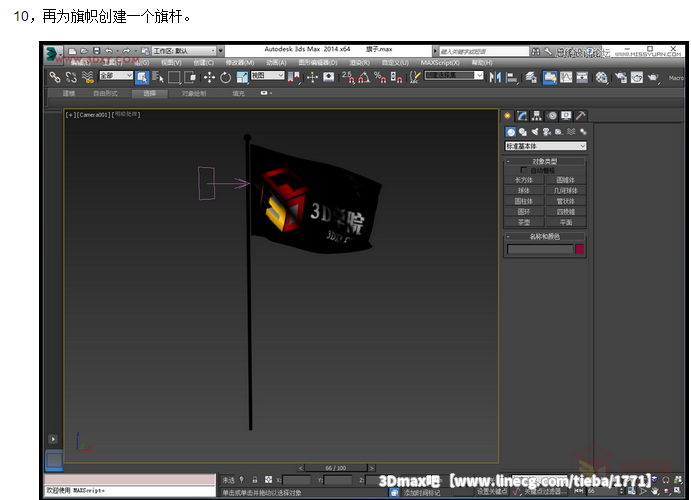Open the reference coordinate system 视图 dropdown

267,76
